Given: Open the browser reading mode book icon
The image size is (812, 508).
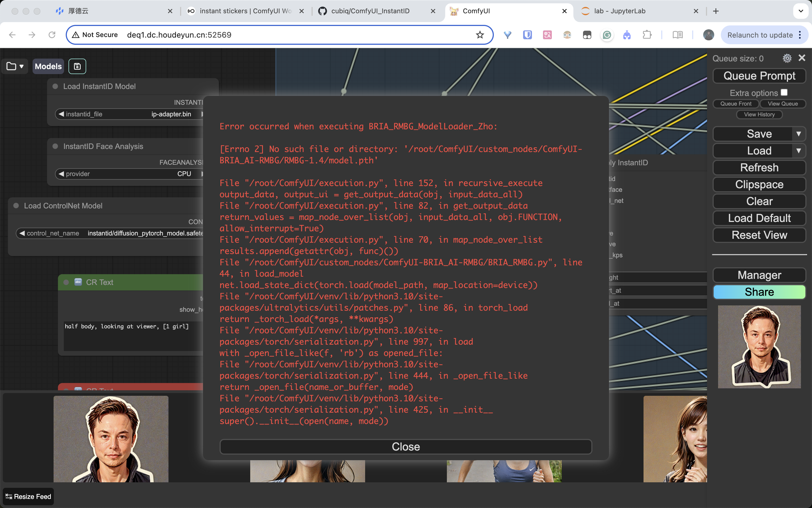Looking at the screenshot, I should click(x=677, y=35).
